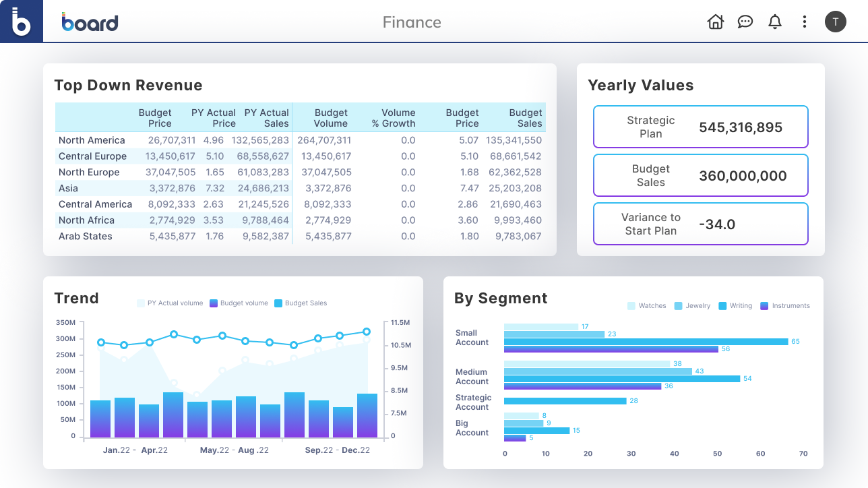The image size is (868, 488).
Task: Toggle Budget volume legend series
Action: pyautogui.click(x=239, y=303)
